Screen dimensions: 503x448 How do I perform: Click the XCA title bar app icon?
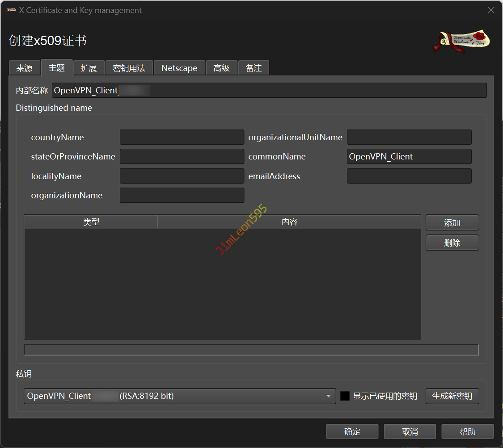click(x=11, y=10)
